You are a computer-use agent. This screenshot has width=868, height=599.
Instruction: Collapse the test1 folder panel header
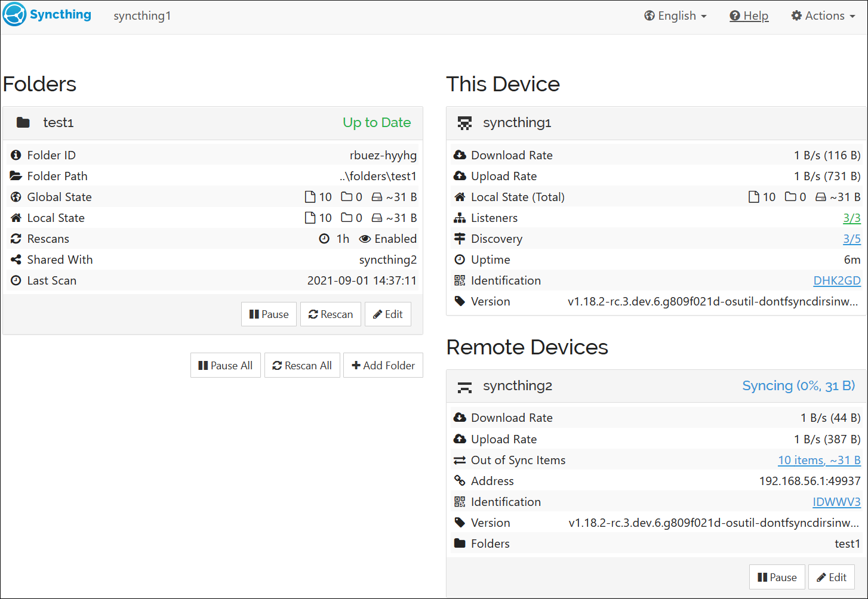[213, 123]
